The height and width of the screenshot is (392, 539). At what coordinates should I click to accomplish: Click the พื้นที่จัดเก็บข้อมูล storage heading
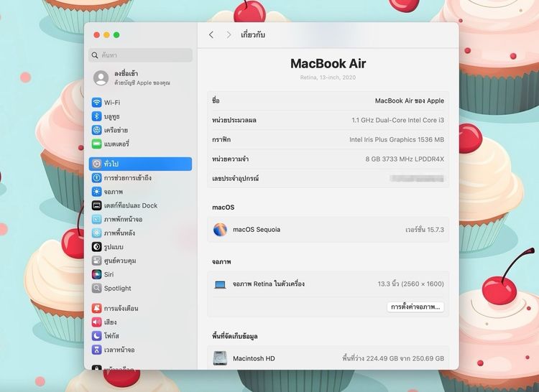pos(235,337)
